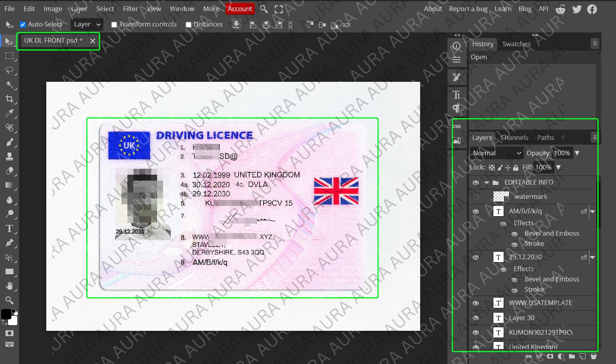Choose the Crop tool
The width and height of the screenshot is (616, 364).
coord(9,99)
